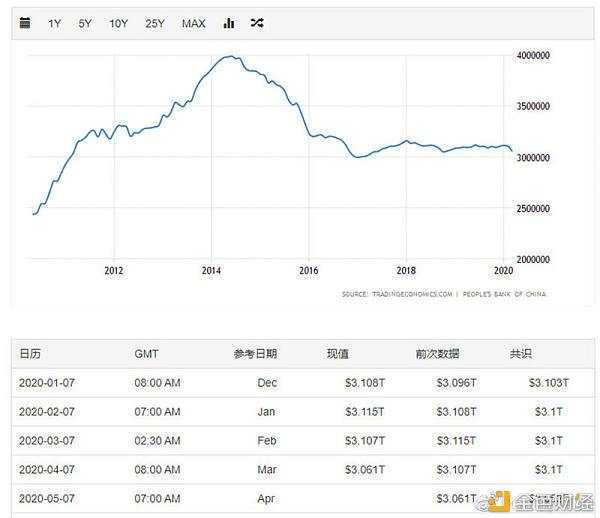600x518 pixels.
Task: Click the $3.103T consensus value
Action: [x=549, y=383]
